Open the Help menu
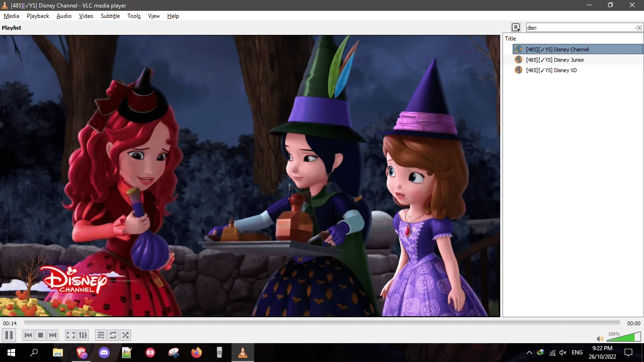 tap(173, 16)
